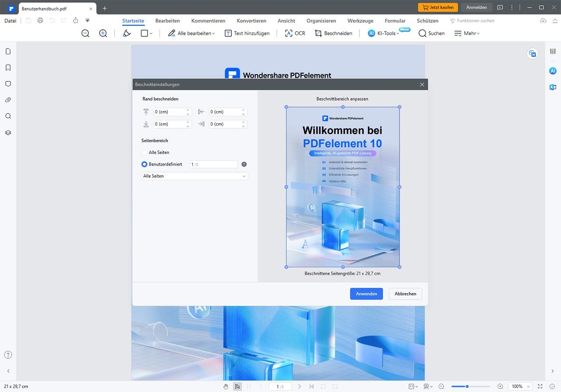Click the top margin crop field
The image size is (561, 392).
(x=172, y=112)
